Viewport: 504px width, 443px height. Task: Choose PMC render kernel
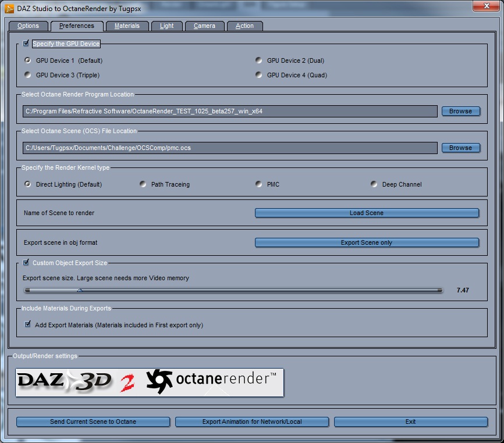click(259, 184)
